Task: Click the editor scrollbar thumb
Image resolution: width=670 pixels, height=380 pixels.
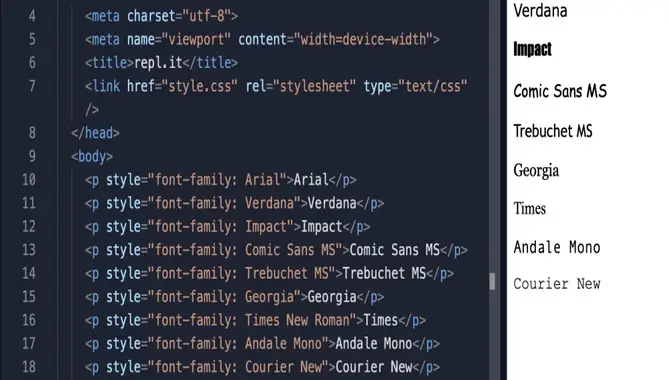Action: pyautogui.click(x=492, y=281)
